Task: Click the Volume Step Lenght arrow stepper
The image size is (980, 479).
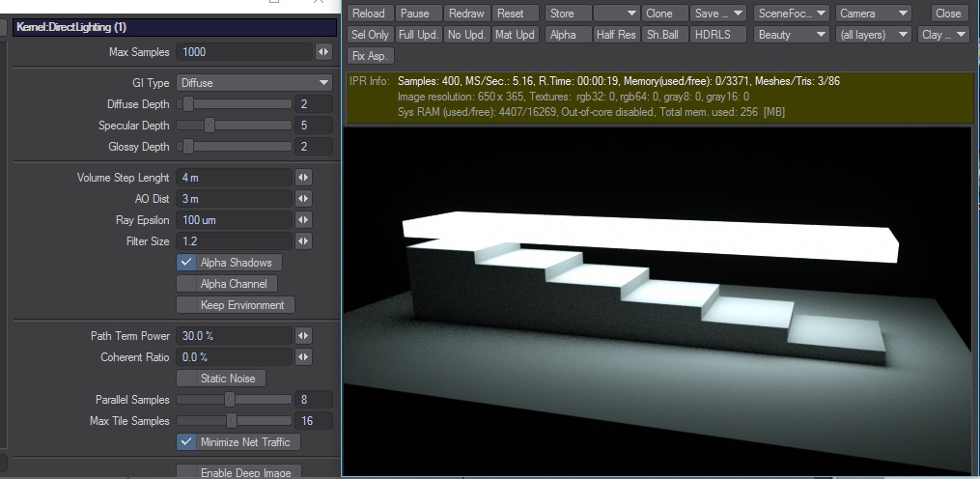Action: (303, 178)
